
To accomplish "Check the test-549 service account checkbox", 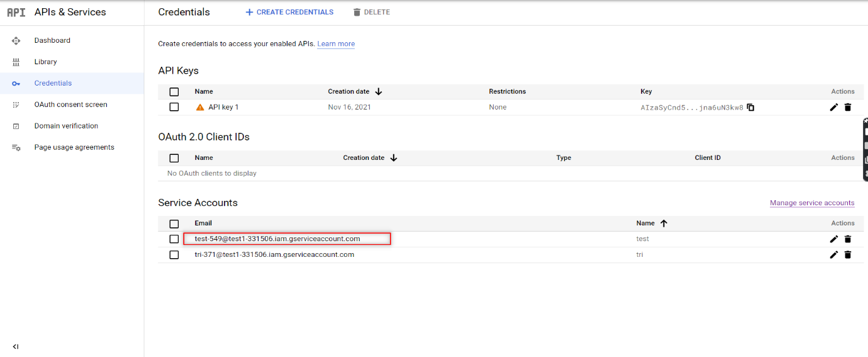I will pyautogui.click(x=174, y=239).
